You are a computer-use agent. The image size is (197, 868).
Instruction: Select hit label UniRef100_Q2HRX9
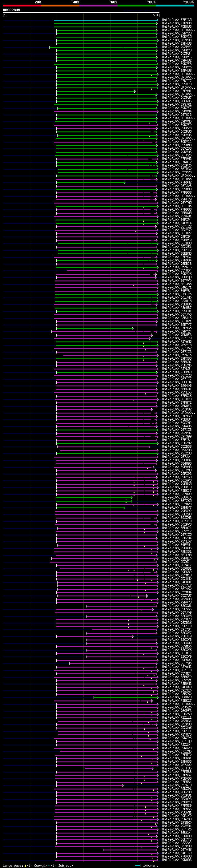(177, 372)
